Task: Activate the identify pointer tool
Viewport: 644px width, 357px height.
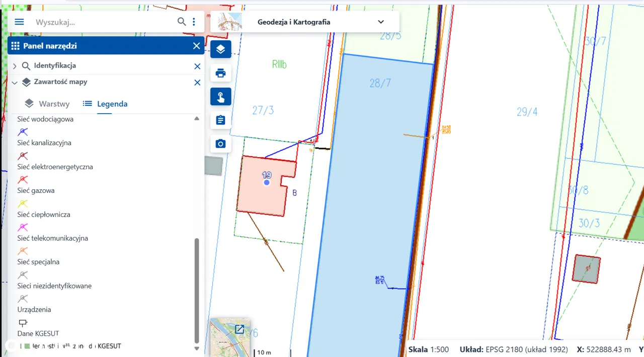Action: [x=220, y=97]
